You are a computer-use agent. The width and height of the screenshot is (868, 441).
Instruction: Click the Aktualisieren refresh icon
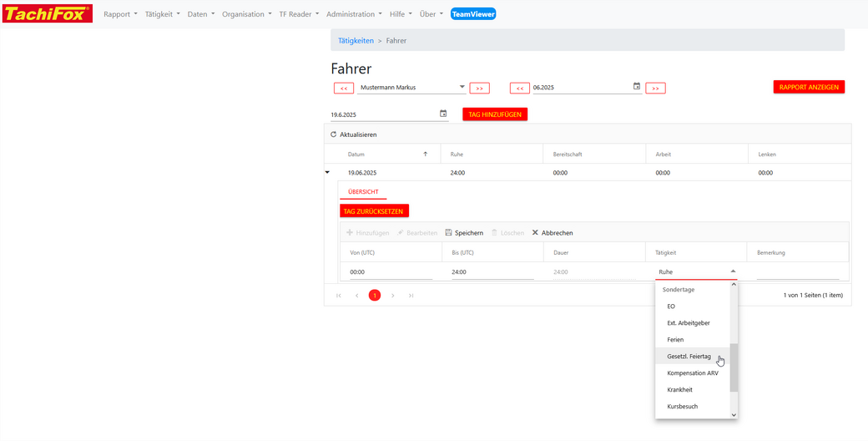(x=334, y=134)
